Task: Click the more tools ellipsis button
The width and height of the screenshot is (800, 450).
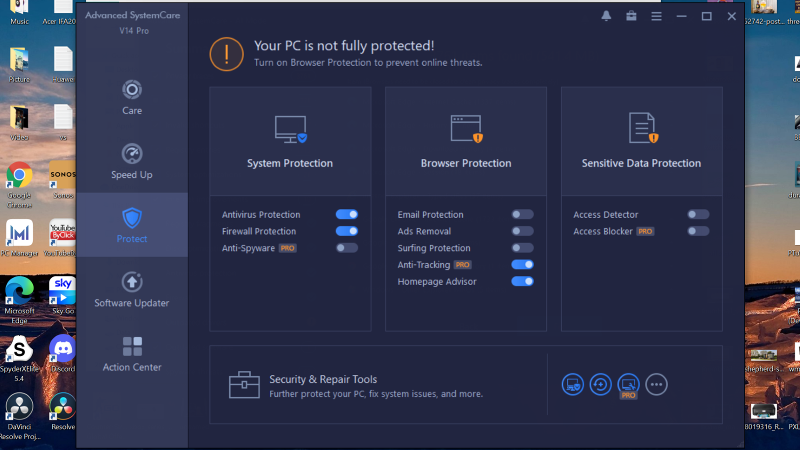Action: [657, 384]
